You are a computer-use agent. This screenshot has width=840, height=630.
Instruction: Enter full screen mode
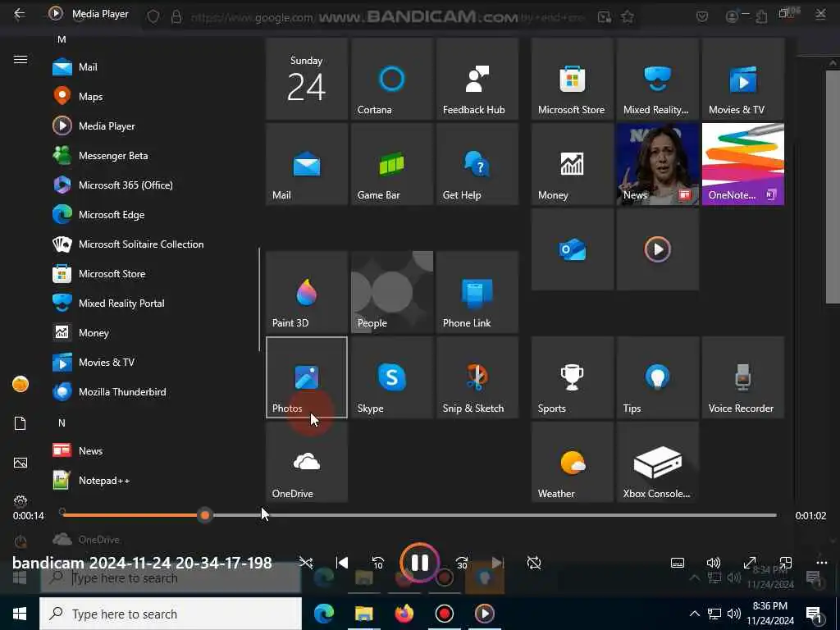pos(750,563)
